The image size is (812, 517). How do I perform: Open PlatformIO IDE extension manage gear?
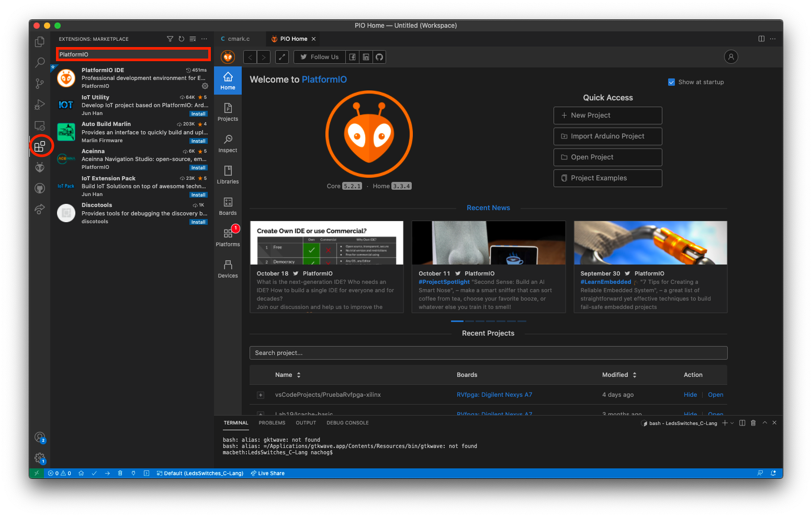coord(205,86)
